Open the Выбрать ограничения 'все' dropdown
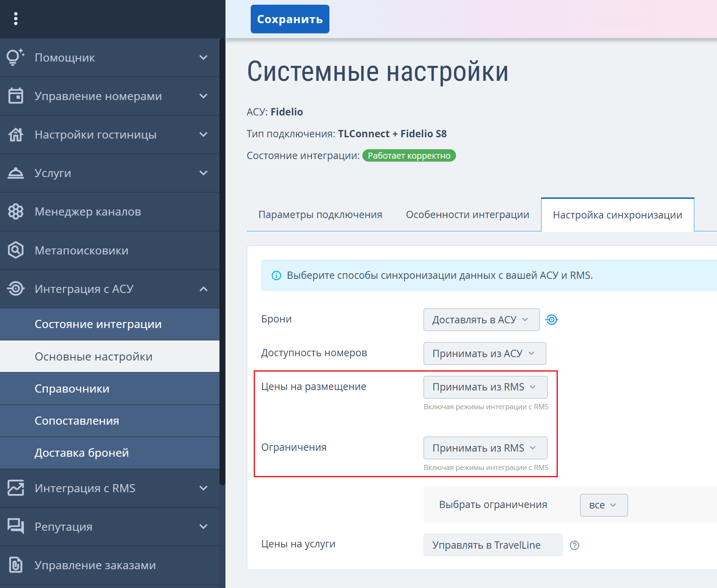Image resolution: width=717 pixels, height=588 pixels. [x=604, y=505]
